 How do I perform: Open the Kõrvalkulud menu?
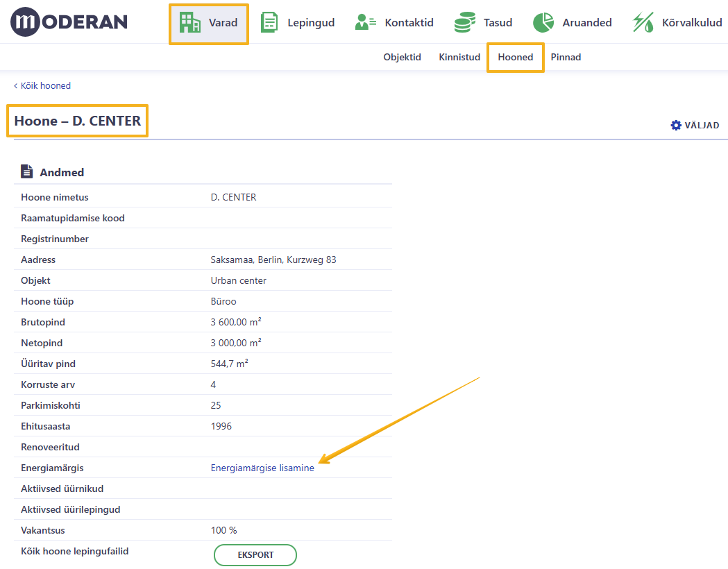click(x=677, y=22)
